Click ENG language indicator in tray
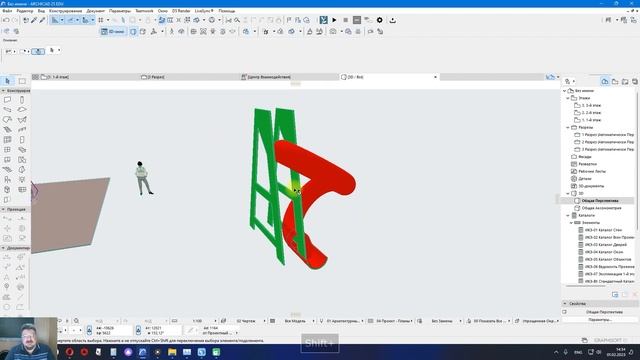Image resolution: width=640 pixels, height=360 pixels. 578,352
